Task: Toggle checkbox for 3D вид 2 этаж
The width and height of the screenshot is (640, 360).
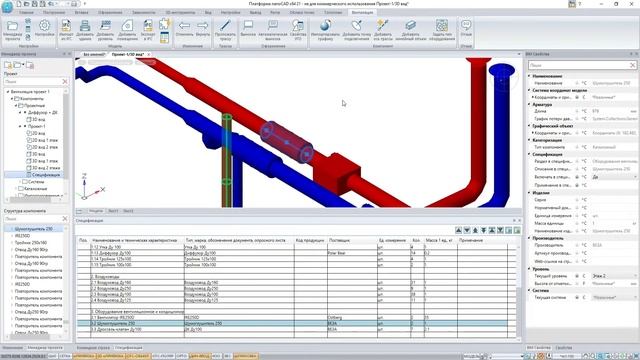Action: click(x=29, y=168)
